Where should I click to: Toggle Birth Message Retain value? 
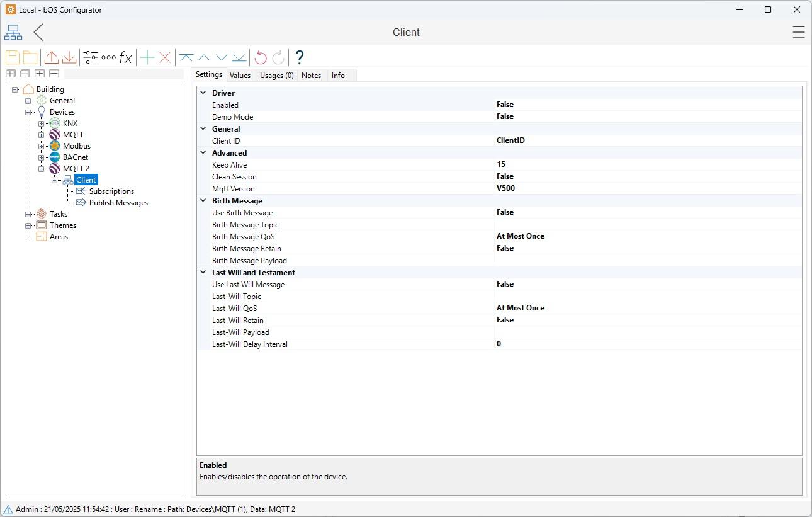click(x=648, y=248)
